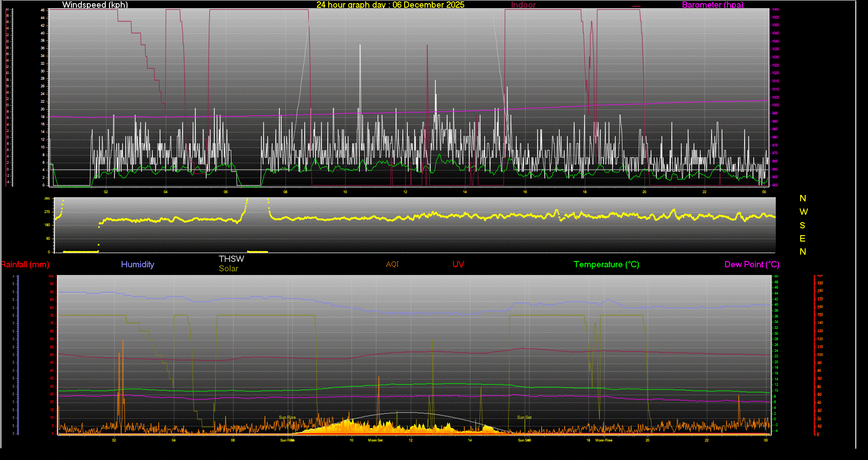Click the Dew Point (°C) legend label

[x=751, y=265]
